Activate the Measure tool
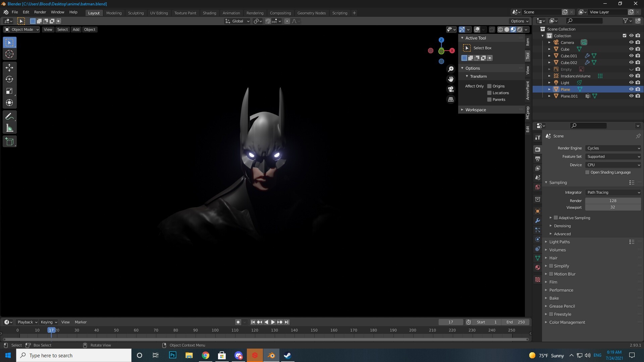Screen dimensions: 644x362 [9, 128]
